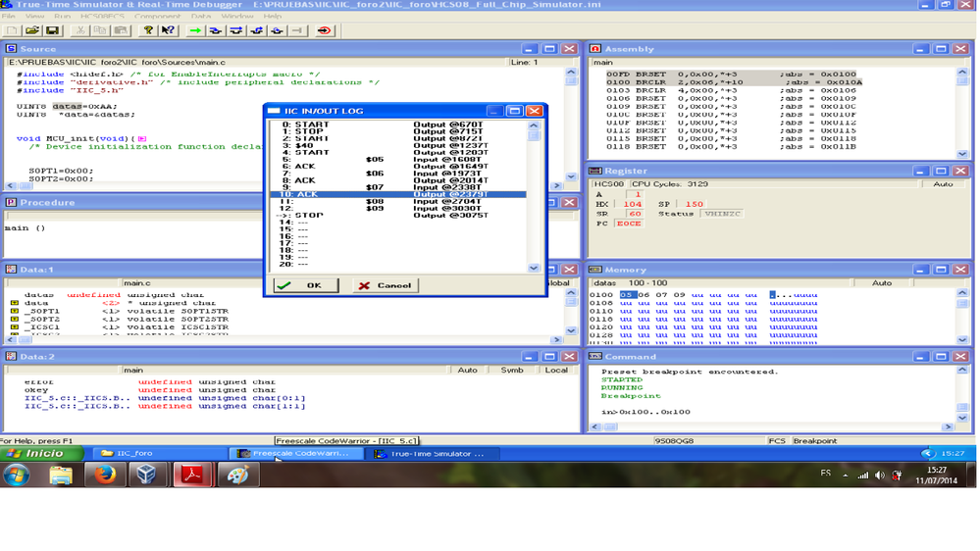The width and height of the screenshot is (980, 551).
Task: Click the Source window horizontal scroll-right arrow
Action: pos(556,185)
